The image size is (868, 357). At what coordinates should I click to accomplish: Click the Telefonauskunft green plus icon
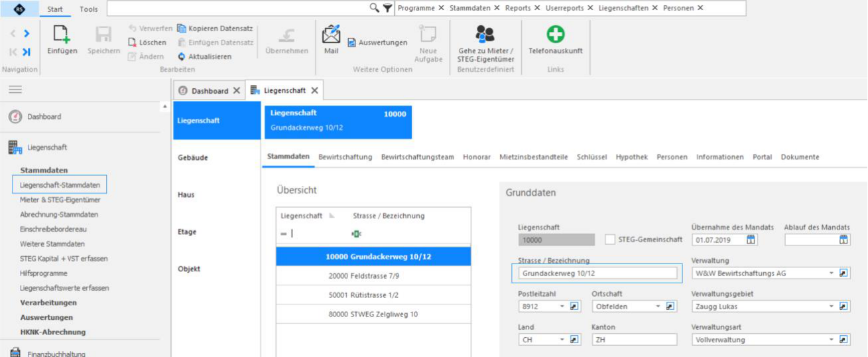[555, 35]
